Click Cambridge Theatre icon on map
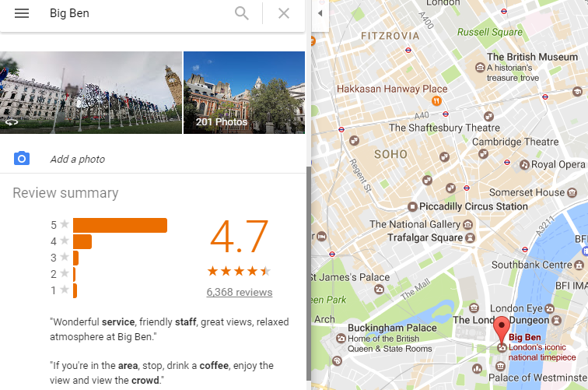 click(483, 153)
